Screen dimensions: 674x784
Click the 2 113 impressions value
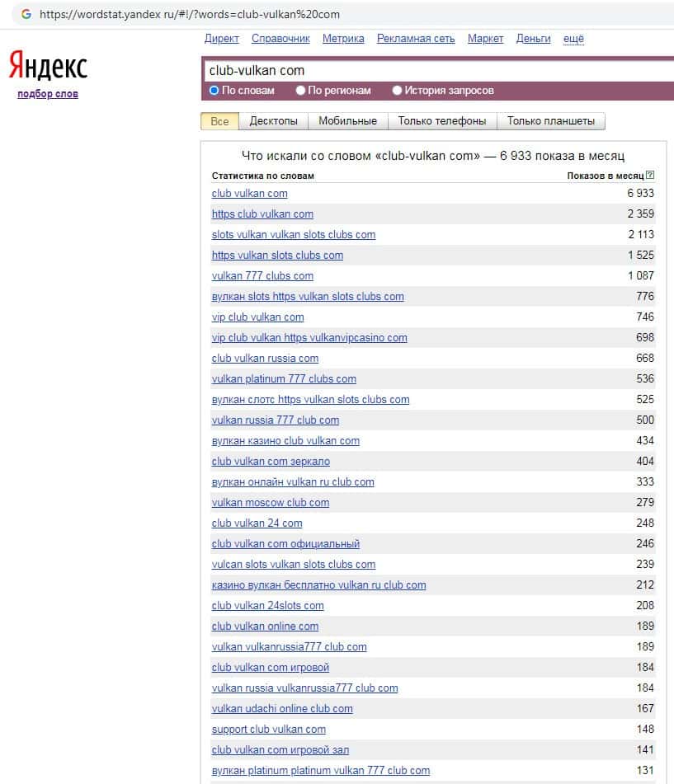[641, 234]
